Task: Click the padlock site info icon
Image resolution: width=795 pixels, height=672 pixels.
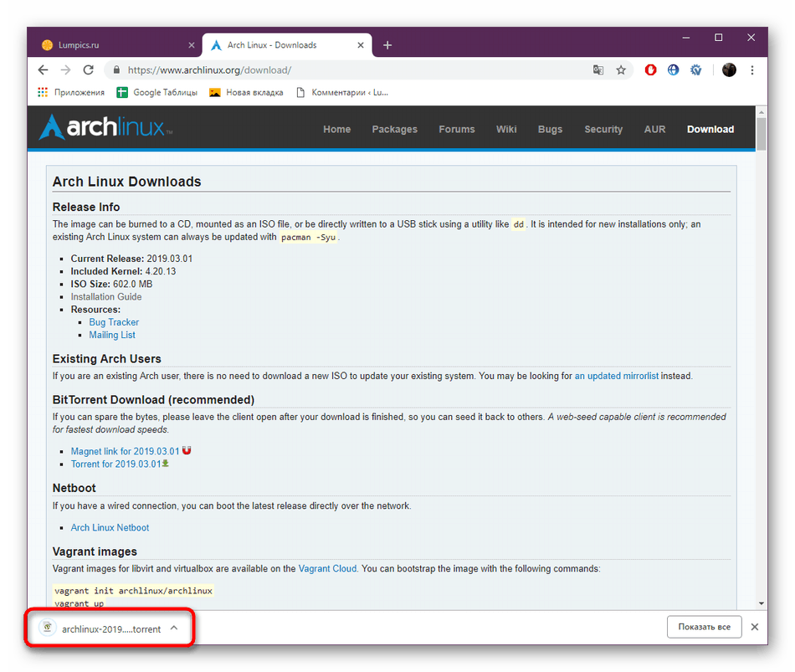Action: (x=116, y=70)
